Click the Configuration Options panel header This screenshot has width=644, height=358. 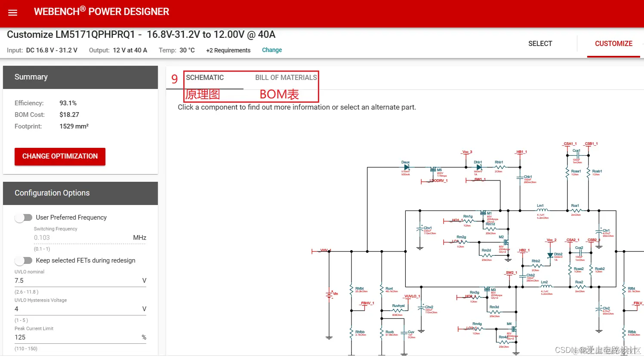click(x=80, y=193)
